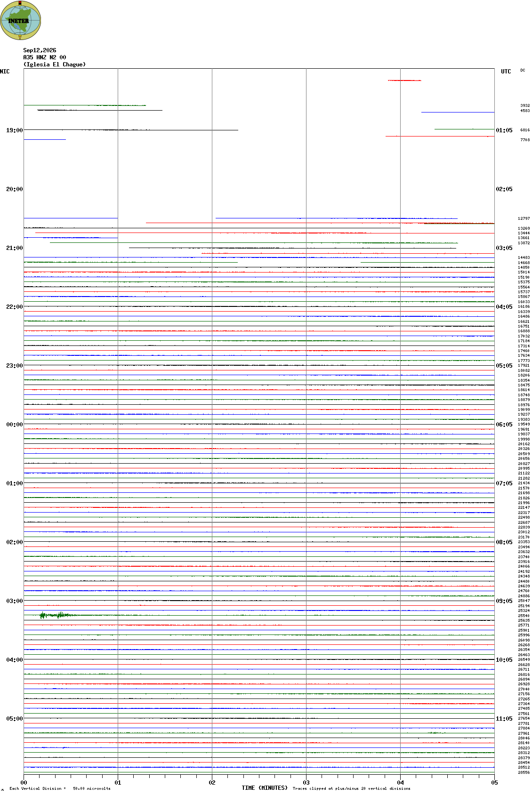Click the Sep12,2026 date text
The image size is (532, 795).
[x=40, y=50]
